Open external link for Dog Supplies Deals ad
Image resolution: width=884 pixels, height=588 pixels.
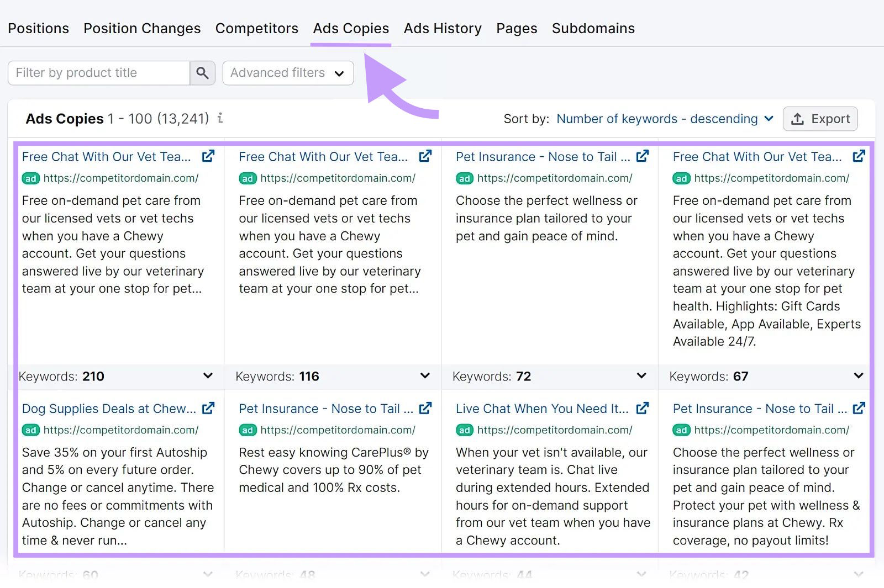[208, 409]
